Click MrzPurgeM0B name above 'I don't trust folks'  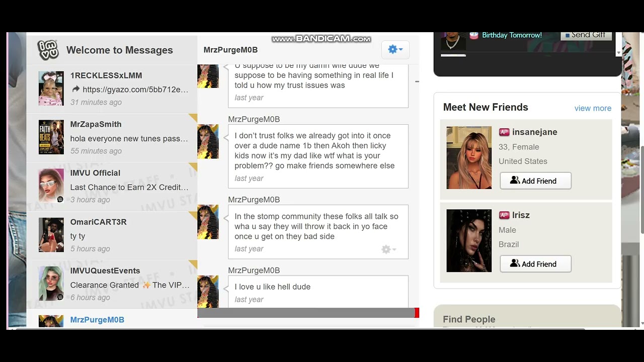[x=254, y=119]
